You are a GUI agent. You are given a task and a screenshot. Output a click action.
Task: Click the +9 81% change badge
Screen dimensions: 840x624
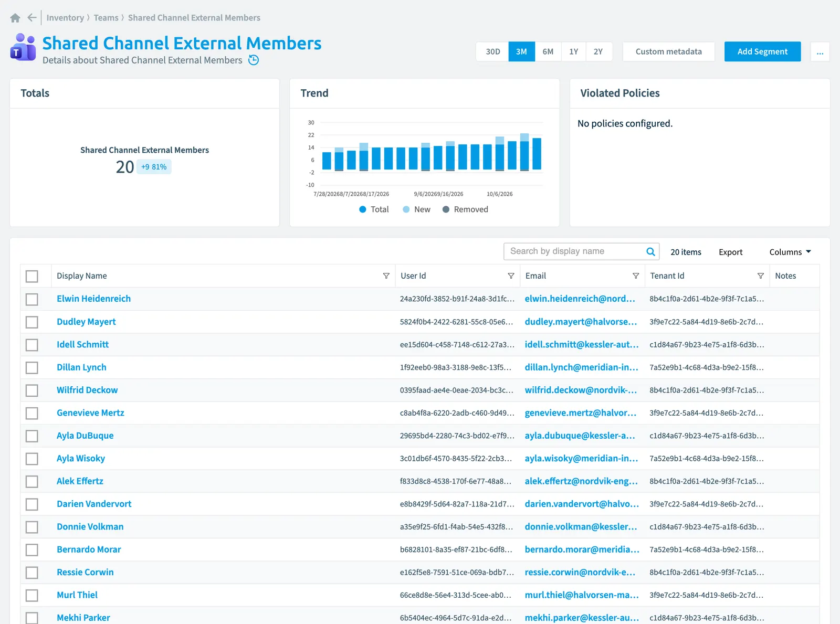pyautogui.click(x=154, y=167)
